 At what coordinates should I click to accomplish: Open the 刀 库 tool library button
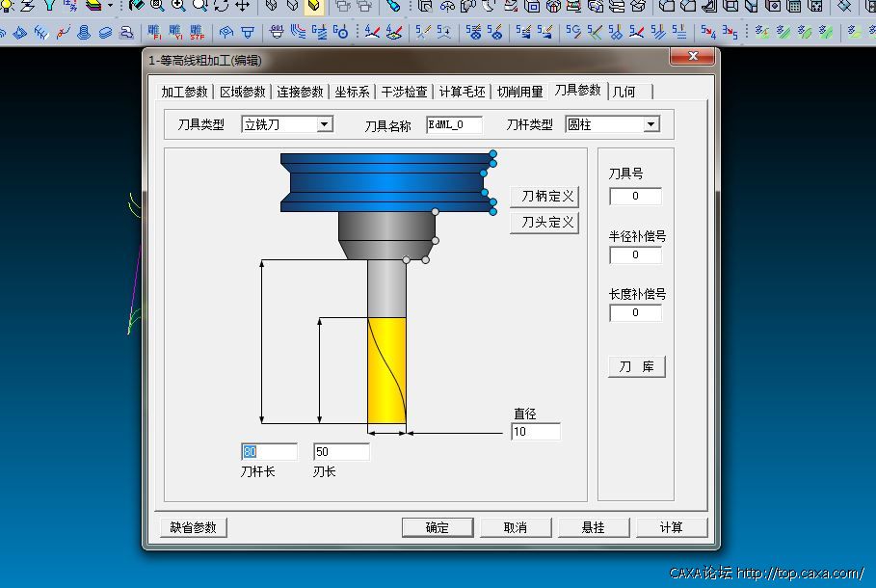coord(636,367)
